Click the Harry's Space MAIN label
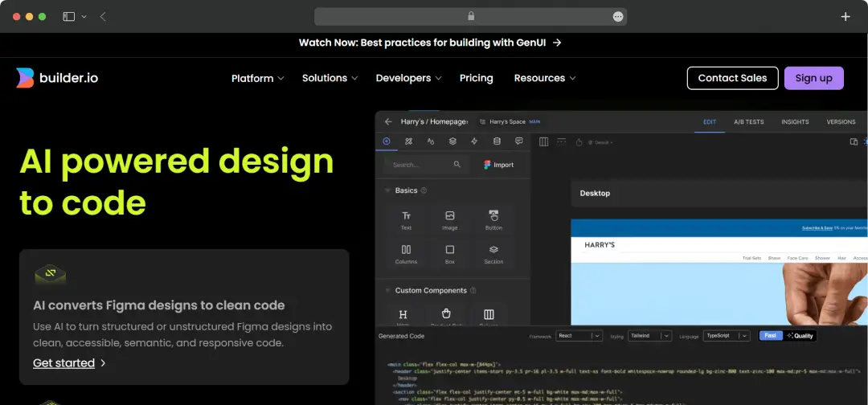This screenshot has width=868, height=405. pos(510,121)
